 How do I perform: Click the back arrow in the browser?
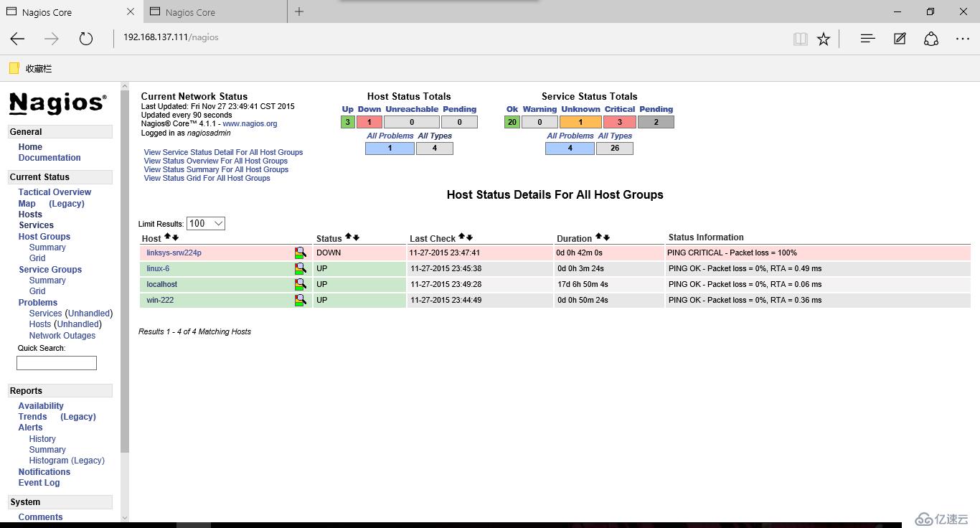tap(18, 39)
